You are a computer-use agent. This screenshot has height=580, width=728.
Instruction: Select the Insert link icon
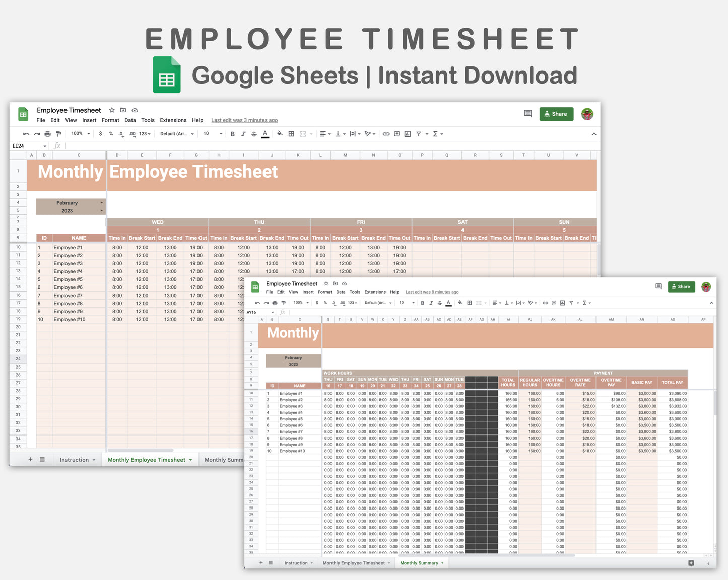click(386, 133)
